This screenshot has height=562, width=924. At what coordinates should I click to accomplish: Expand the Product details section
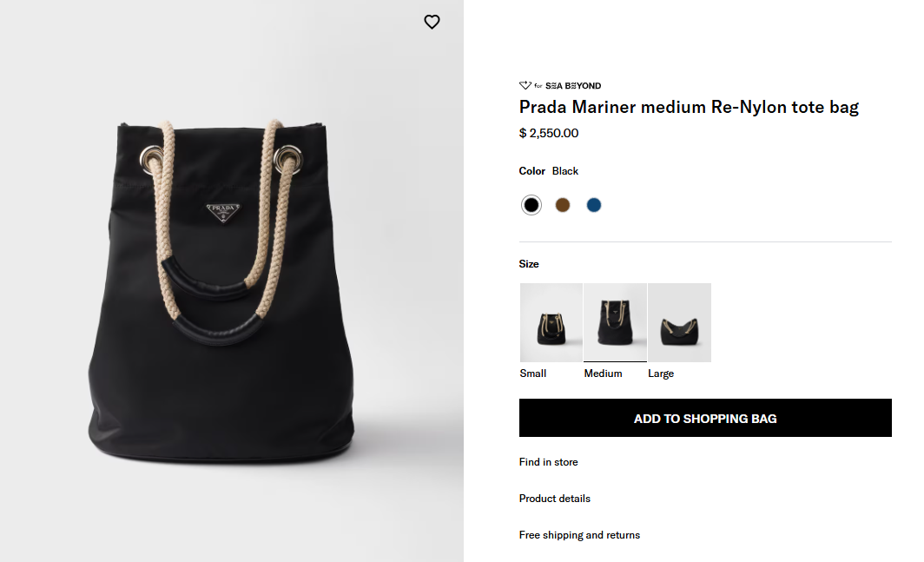[x=554, y=499]
